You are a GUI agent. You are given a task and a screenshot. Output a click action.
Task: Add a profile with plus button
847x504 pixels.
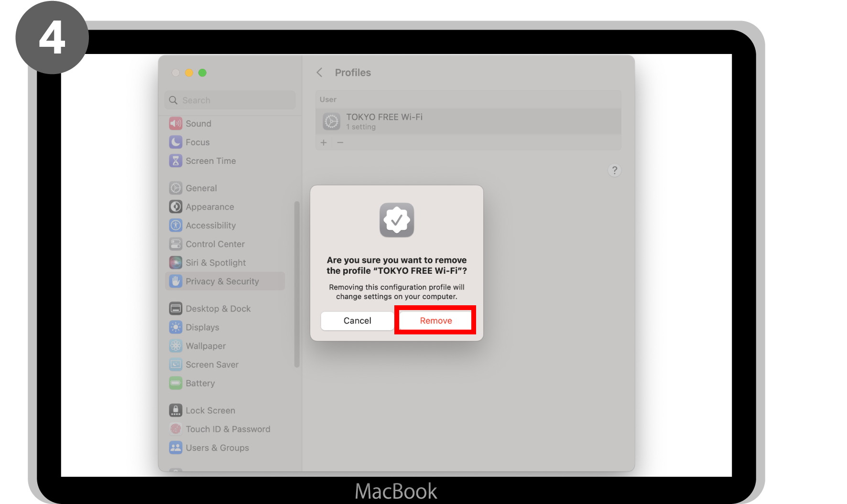324,143
